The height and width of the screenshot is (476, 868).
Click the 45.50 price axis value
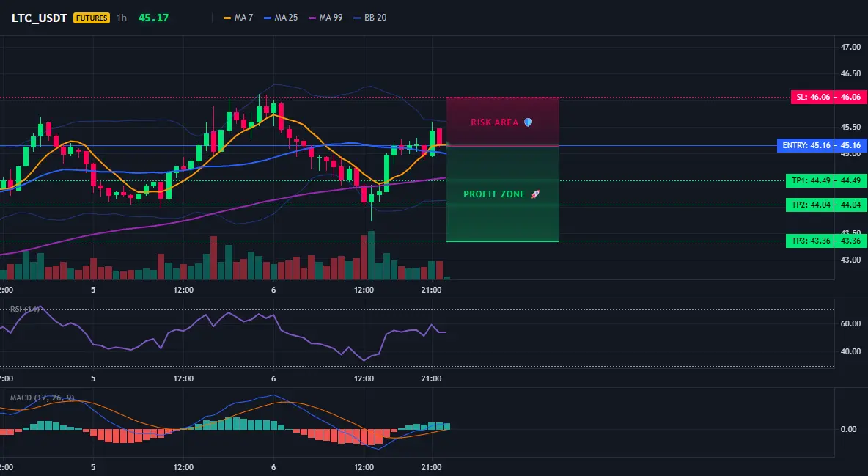[x=851, y=127]
